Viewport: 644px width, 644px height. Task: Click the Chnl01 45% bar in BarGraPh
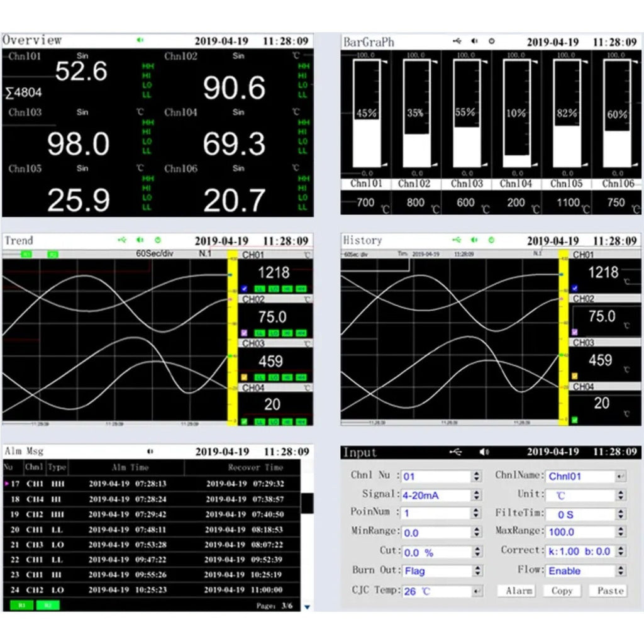[367, 113]
